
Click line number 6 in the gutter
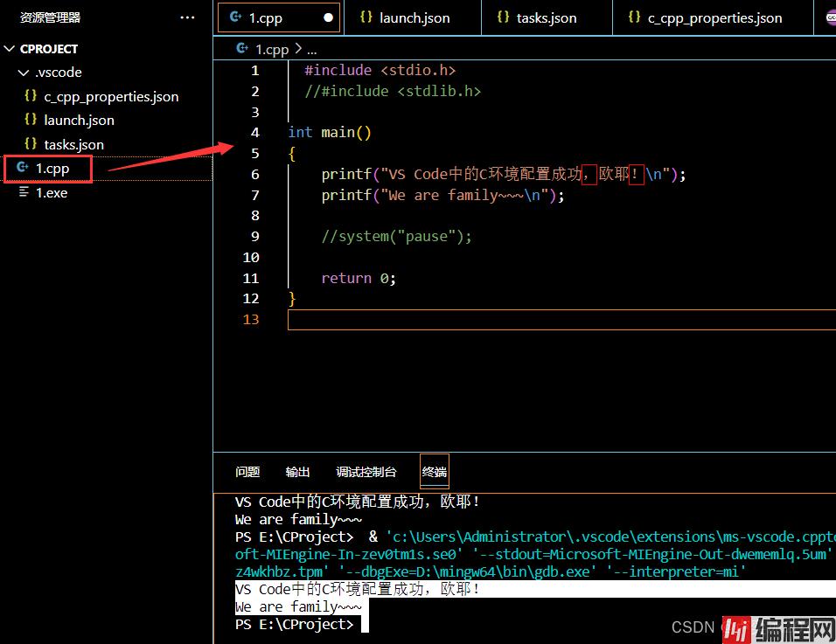click(254, 174)
